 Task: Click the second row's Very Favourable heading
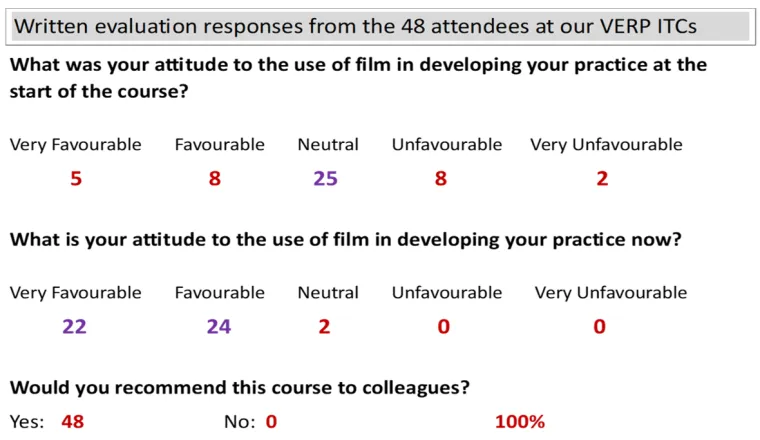coord(76,293)
